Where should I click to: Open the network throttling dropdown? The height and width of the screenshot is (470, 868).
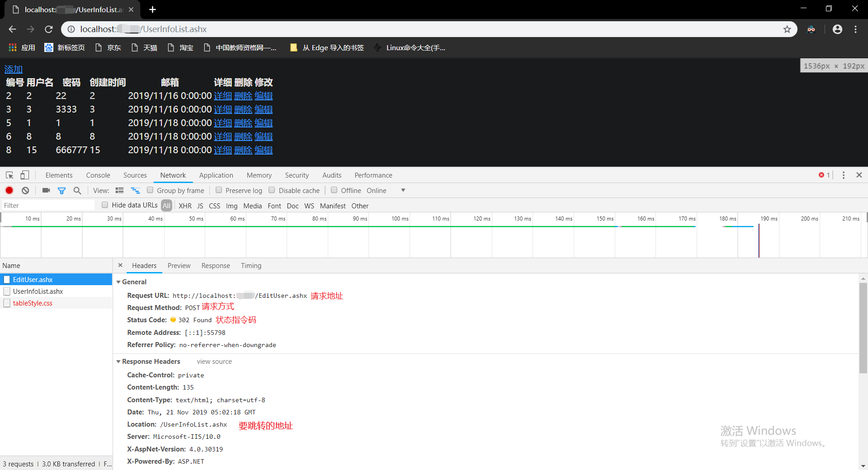click(403, 190)
